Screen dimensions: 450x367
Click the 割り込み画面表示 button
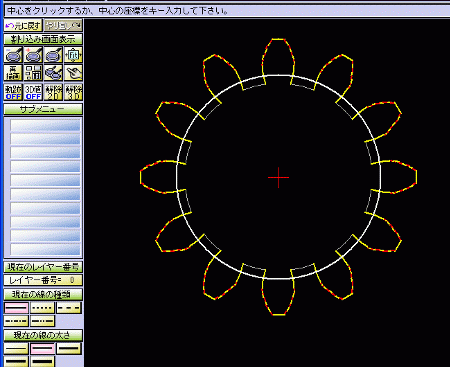click(43, 39)
